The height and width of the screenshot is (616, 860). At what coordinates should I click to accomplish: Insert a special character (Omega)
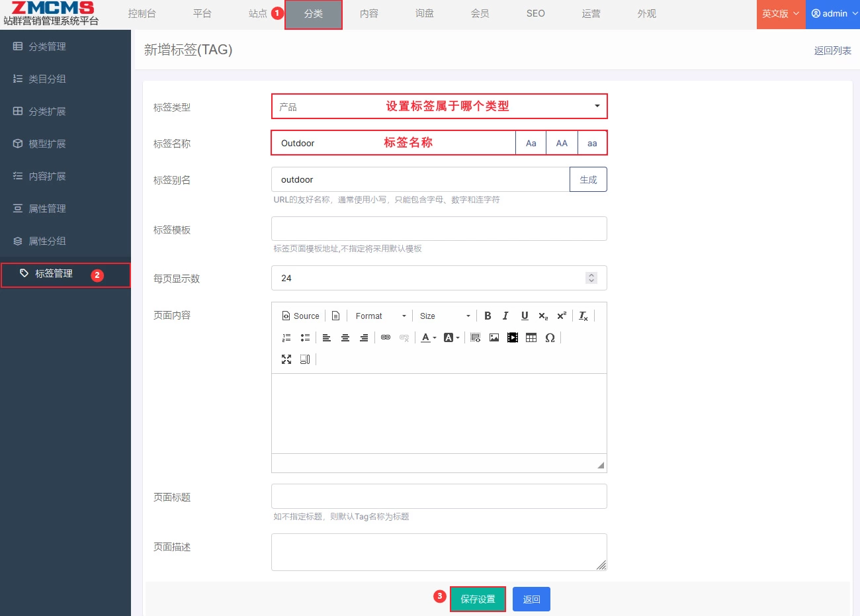click(x=550, y=338)
